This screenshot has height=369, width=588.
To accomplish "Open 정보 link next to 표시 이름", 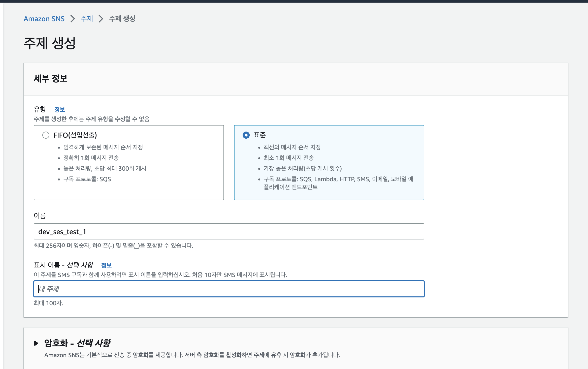I will point(106,265).
